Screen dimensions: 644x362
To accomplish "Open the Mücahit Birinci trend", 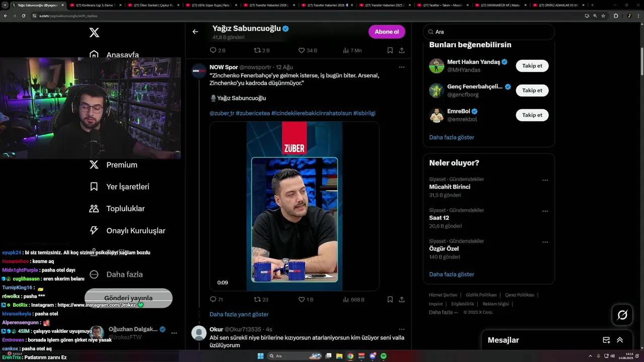I will 449,187.
